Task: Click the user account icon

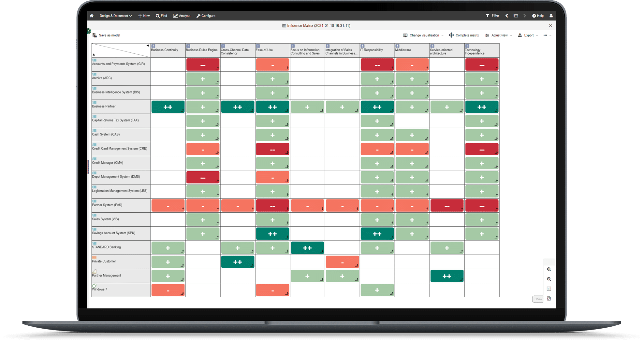Action: tap(551, 16)
